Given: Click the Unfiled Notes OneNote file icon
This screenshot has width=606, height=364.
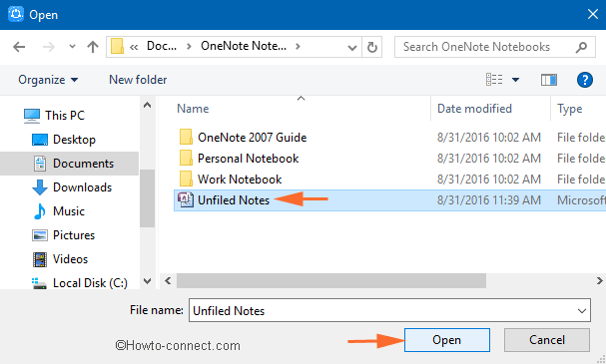Looking at the screenshot, I should tap(186, 199).
